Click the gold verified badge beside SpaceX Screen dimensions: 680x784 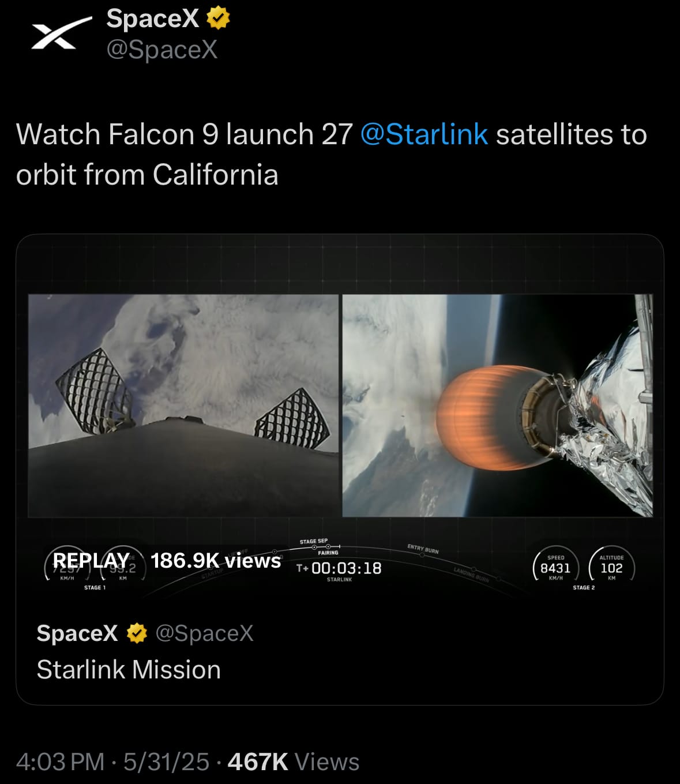[218, 18]
